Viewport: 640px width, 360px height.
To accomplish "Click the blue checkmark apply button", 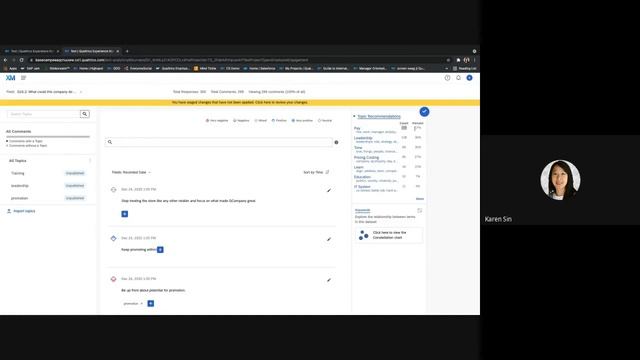I will 424,111.
